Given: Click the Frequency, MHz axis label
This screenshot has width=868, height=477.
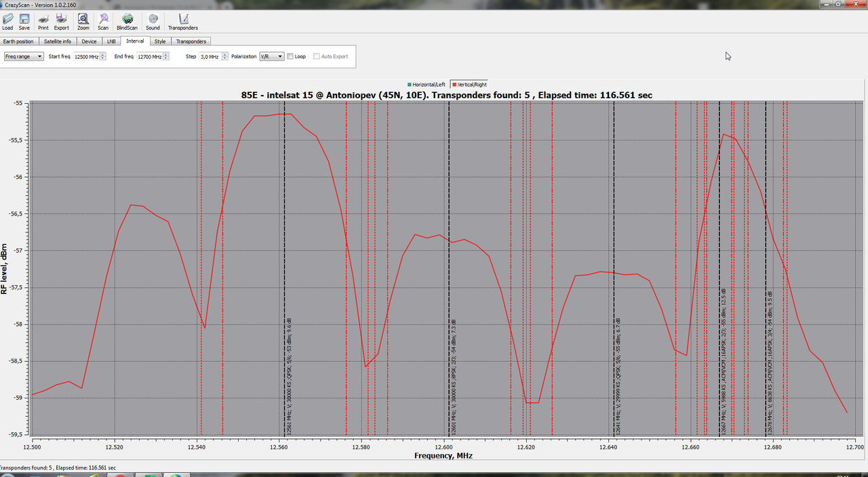Looking at the screenshot, I should (x=443, y=456).
